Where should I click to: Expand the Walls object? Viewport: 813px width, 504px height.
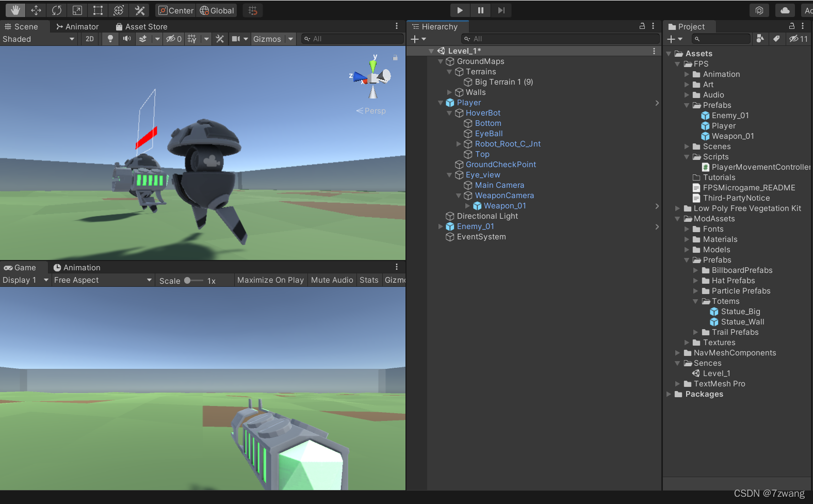tap(449, 92)
